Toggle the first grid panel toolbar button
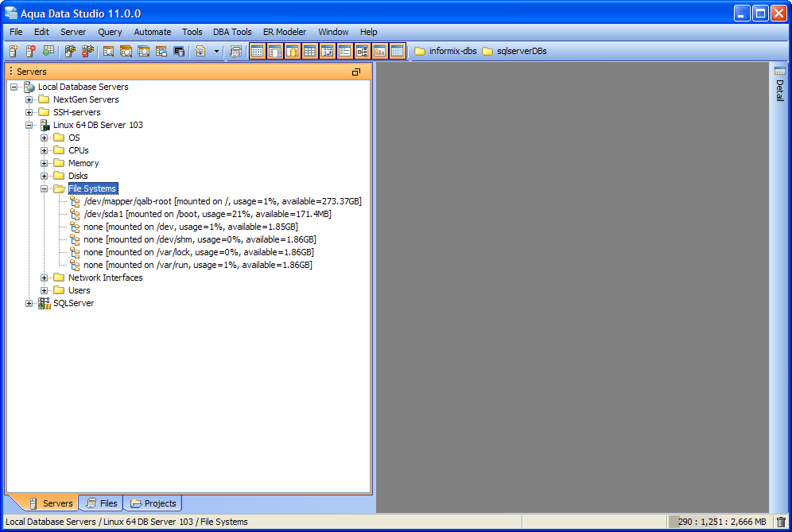 [x=257, y=51]
